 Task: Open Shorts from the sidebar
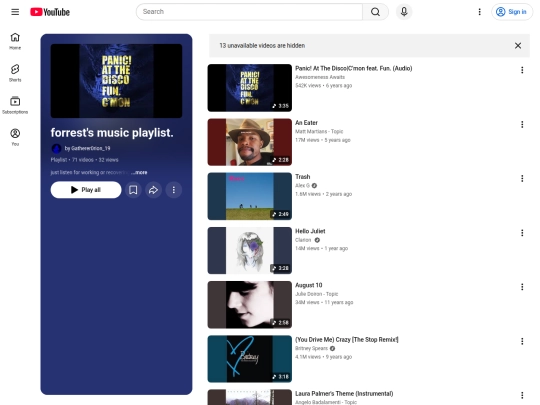tap(15, 73)
